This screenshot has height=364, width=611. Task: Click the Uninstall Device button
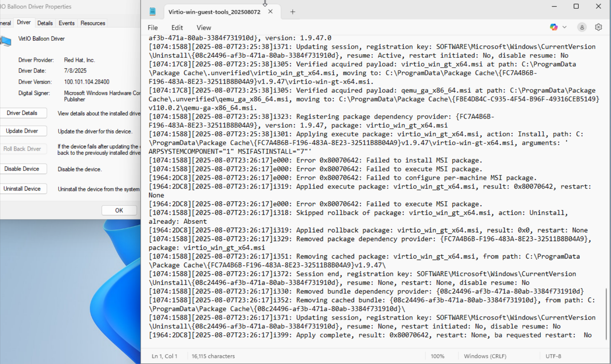(22, 189)
